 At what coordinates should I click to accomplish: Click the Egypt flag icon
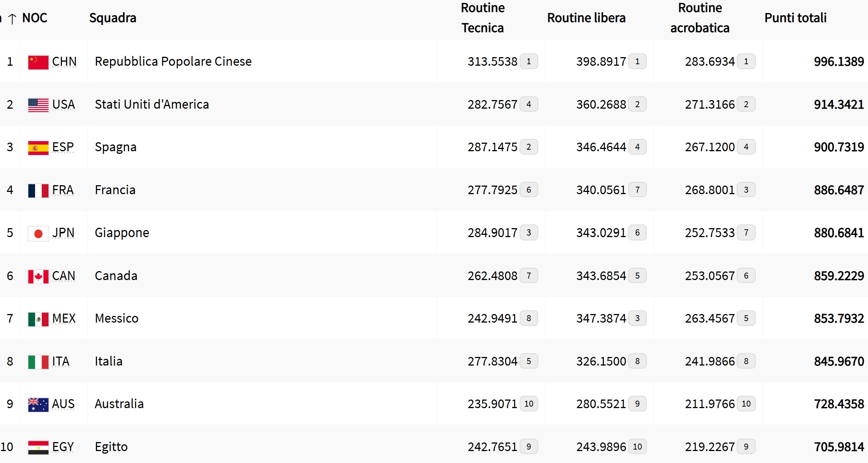[38, 447]
